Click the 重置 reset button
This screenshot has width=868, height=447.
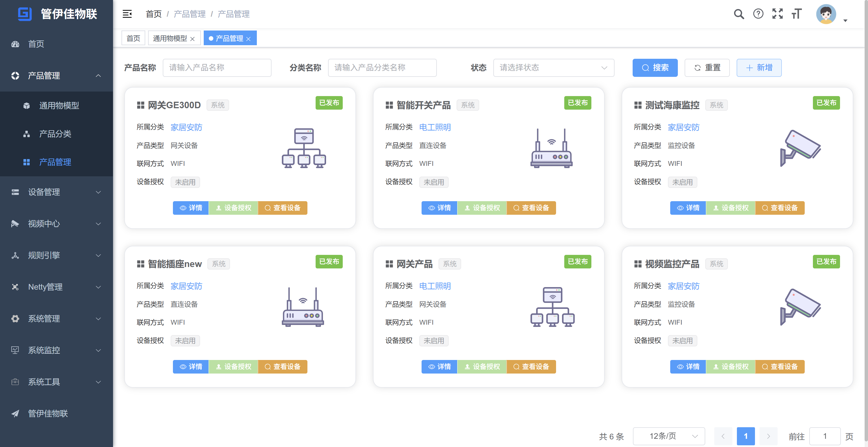click(x=707, y=68)
